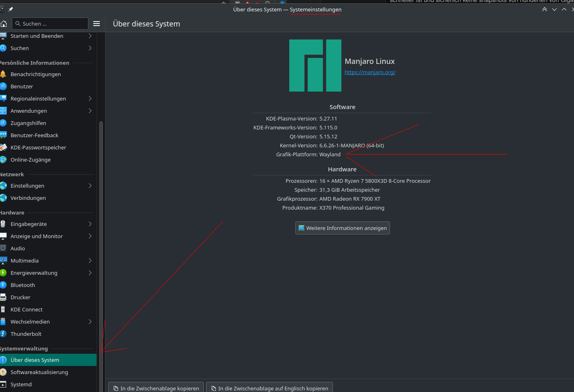
Task: Select the Online-Zugänge icon in sidebar
Action: [3, 160]
